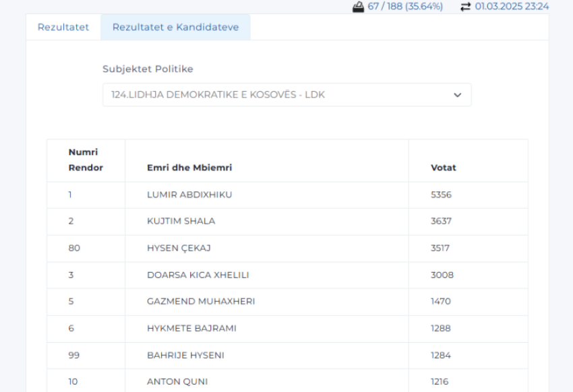Image resolution: width=573 pixels, height=392 pixels.
Task: Click the BAHRIJE HYSENI candidate name
Action: click(x=185, y=355)
